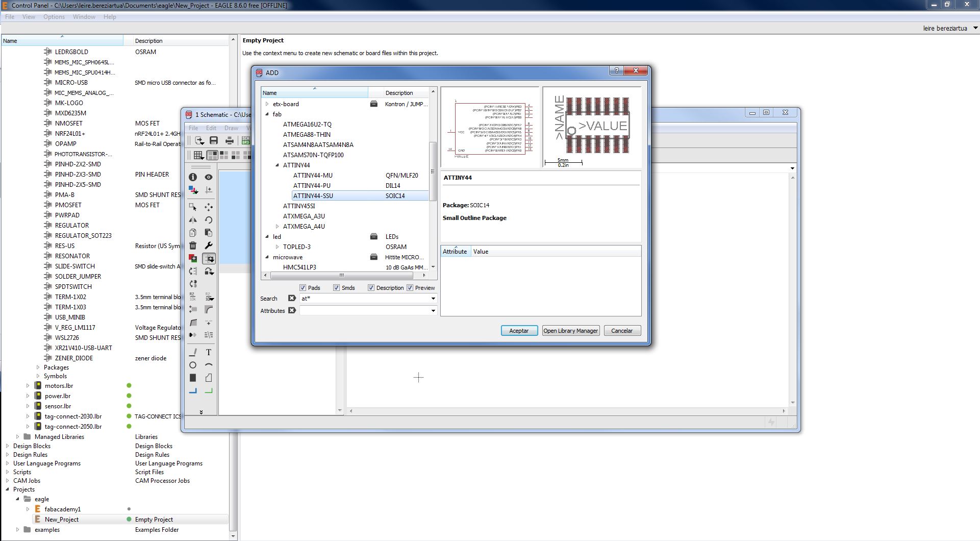Click Save icon in Schematic toolbar
The image size is (980, 541).
pos(214,140)
